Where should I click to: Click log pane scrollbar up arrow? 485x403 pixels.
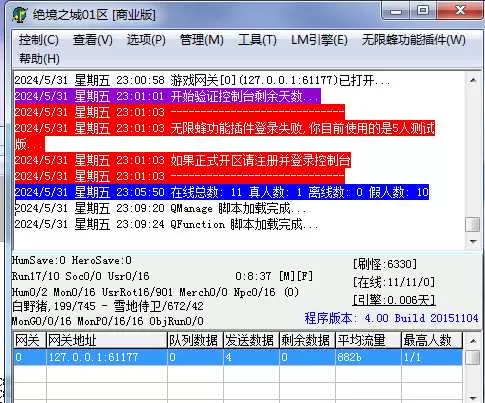(x=472, y=80)
